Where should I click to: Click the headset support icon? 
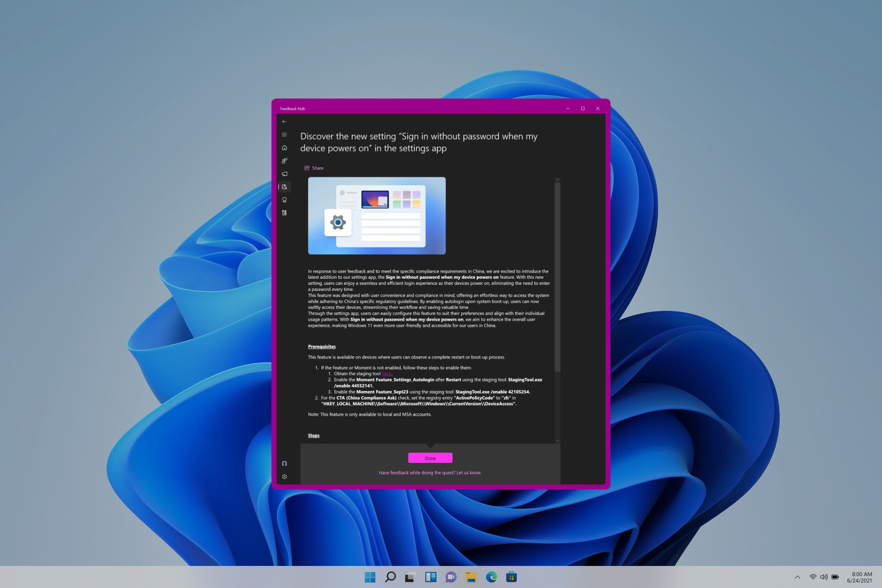pyautogui.click(x=284, y=464)
